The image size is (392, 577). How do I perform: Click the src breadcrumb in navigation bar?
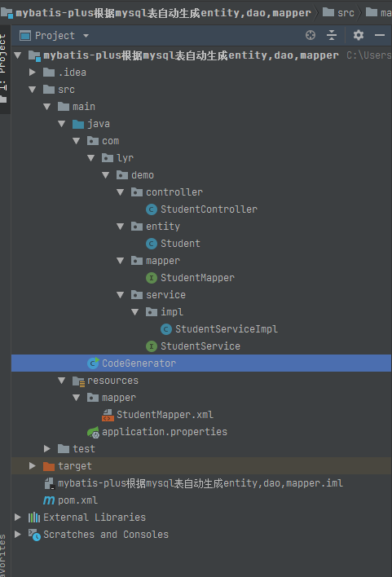pos(339,13)
